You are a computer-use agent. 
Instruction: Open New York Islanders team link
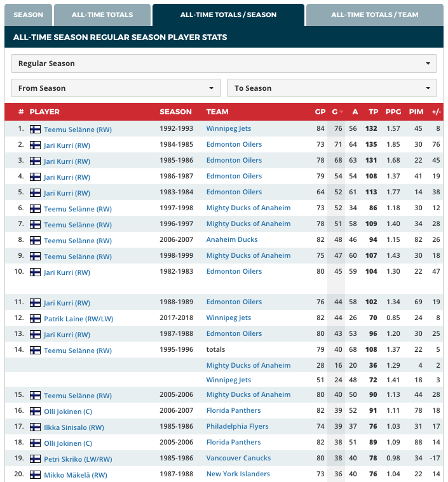coord(238,474)
